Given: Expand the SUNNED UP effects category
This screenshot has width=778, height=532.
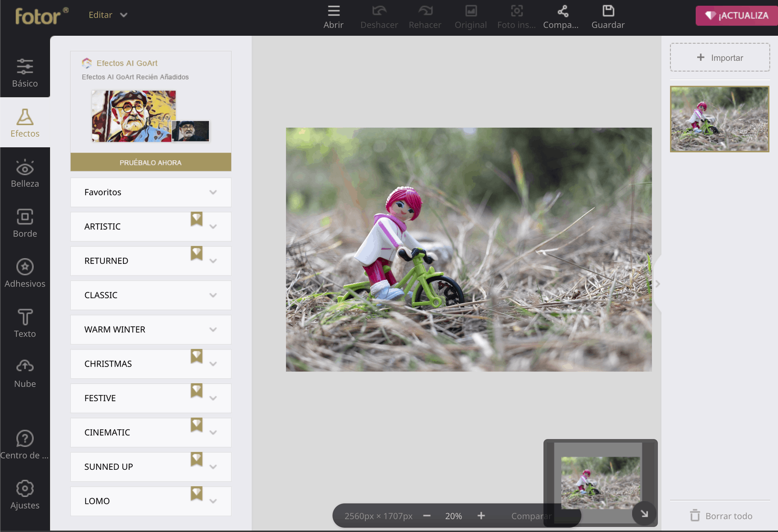Looking at the screenshot, I should click(151, 467).
